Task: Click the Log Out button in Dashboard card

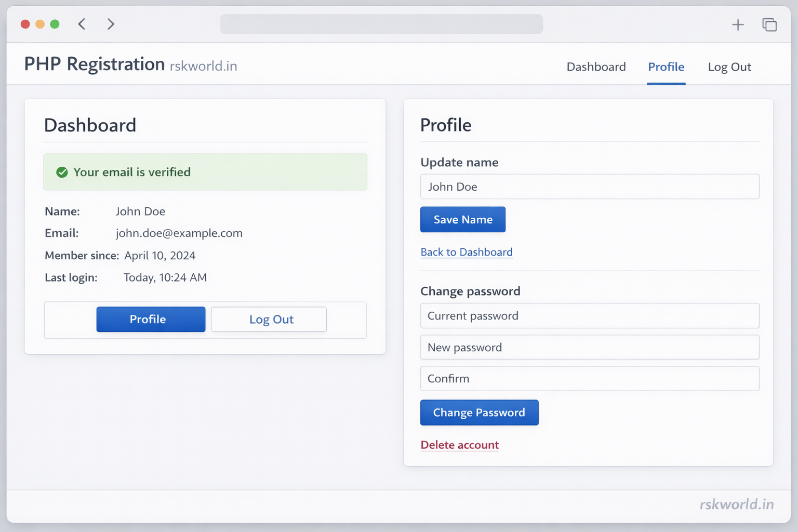Action: coord(269,319)
